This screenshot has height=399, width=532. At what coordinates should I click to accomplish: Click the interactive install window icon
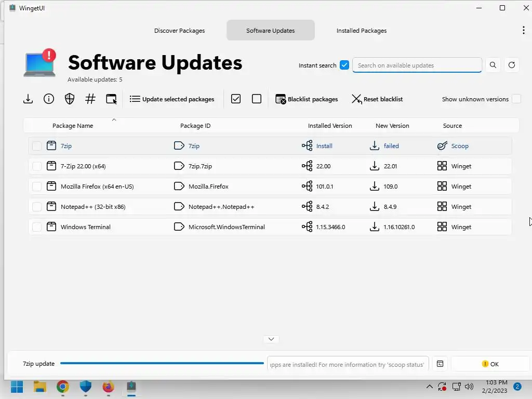111,99
